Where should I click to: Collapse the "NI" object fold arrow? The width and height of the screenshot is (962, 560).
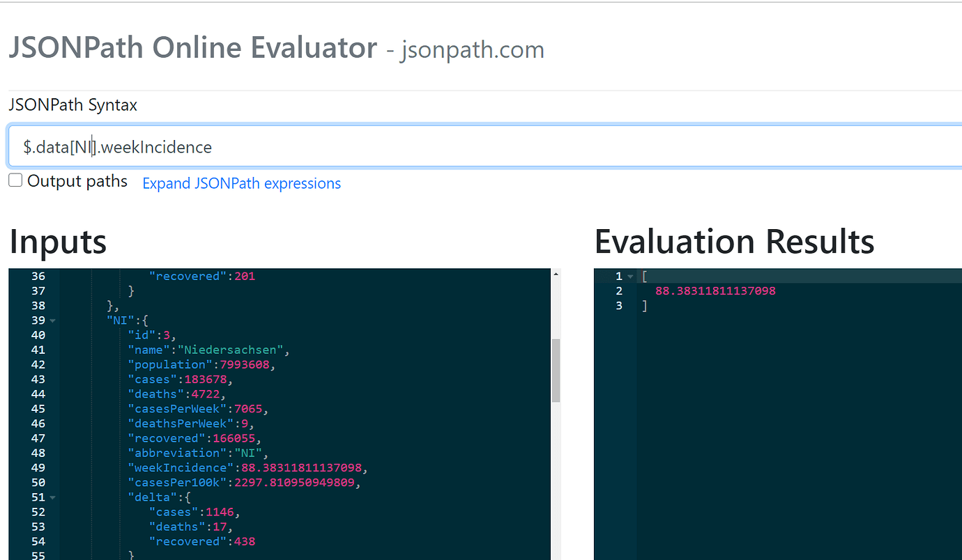(53, 321)
